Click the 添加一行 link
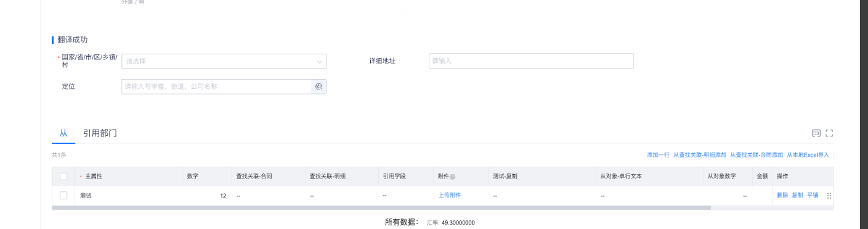868x229 pixels. tap(658, 155)
